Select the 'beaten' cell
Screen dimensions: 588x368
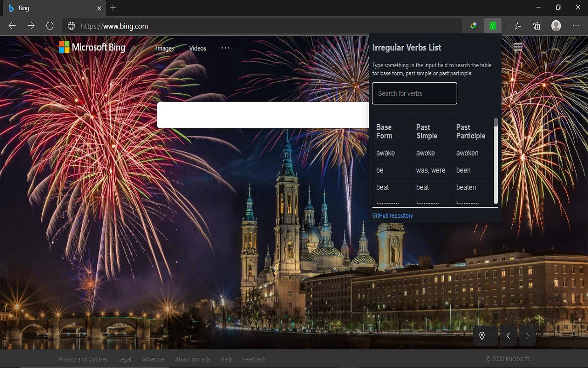[473, 187]
